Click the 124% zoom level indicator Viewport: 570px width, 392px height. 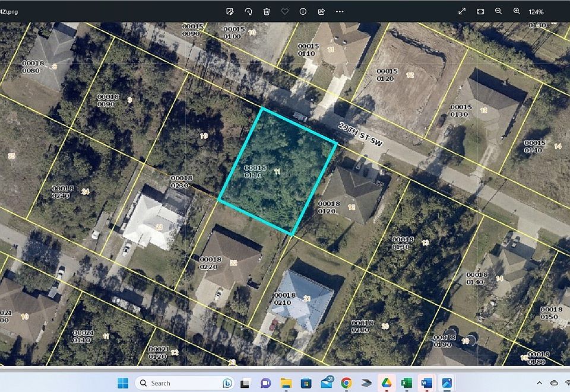(x=536, y=12)
